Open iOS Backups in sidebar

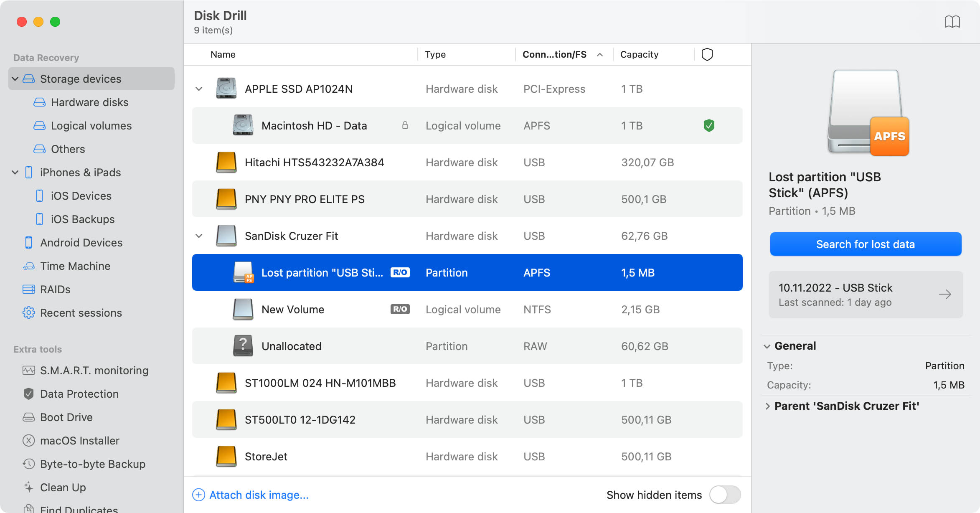(x=83, y=219)
